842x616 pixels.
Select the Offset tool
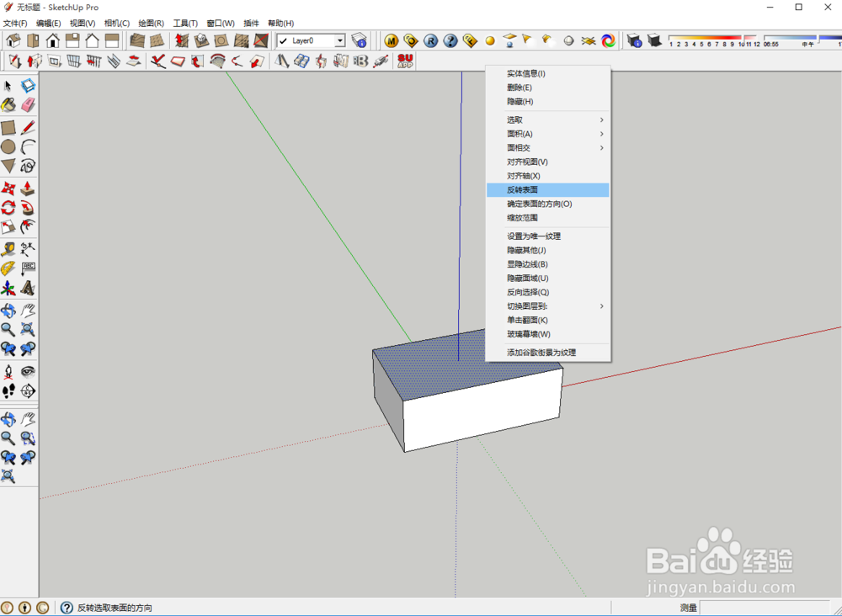(28, 227)
